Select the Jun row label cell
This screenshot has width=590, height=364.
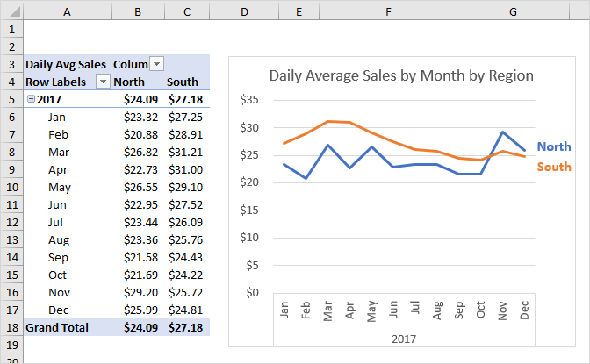point(67,204)
